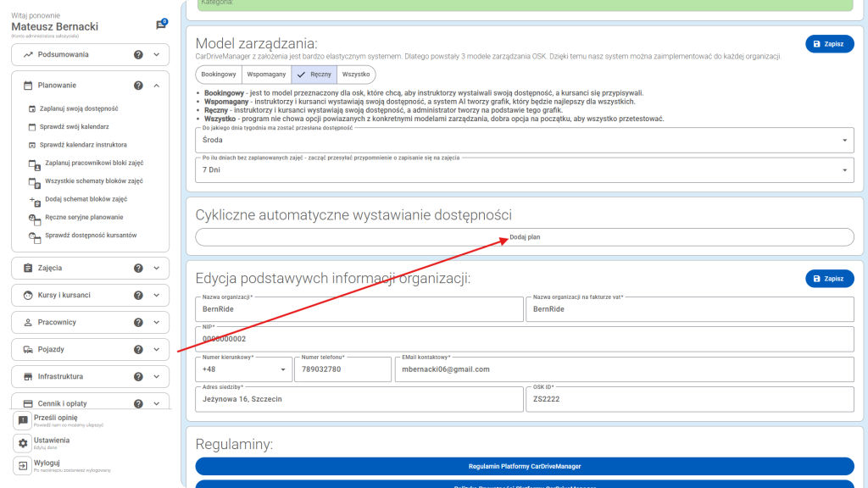Collapse the Planowanie sidebar section

pyautogui.click(x=156, y=86)
